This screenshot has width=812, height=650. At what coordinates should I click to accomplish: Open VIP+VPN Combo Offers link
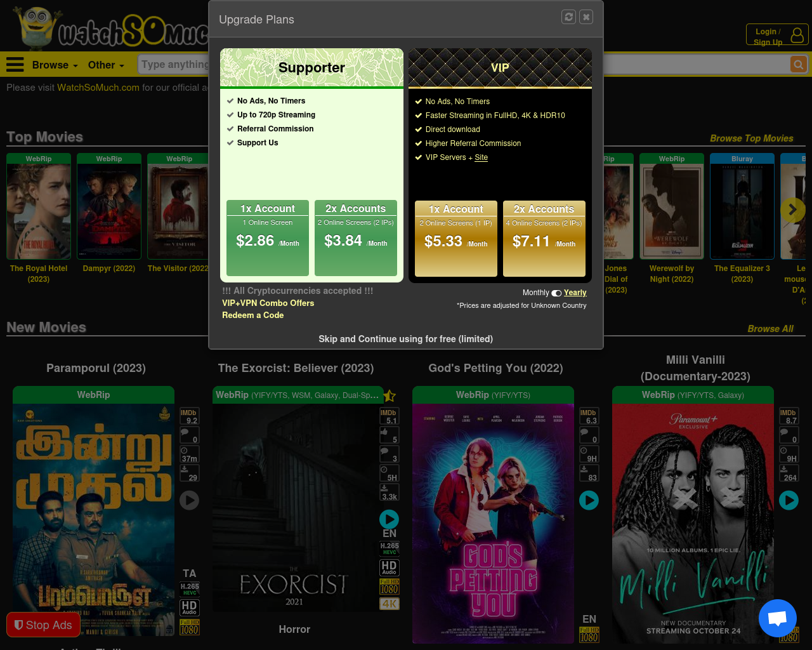tap(268, 303)
